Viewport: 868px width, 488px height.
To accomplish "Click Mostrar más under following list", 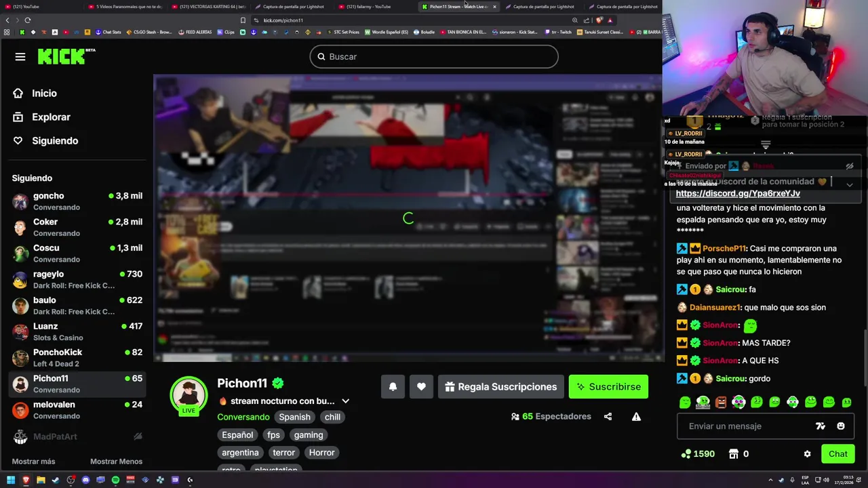I will 33,462.
